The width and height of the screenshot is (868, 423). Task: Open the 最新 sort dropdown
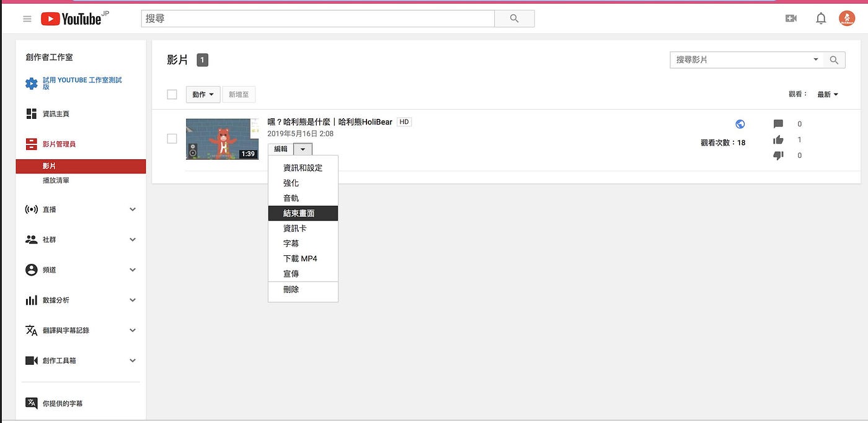(828, 95)
